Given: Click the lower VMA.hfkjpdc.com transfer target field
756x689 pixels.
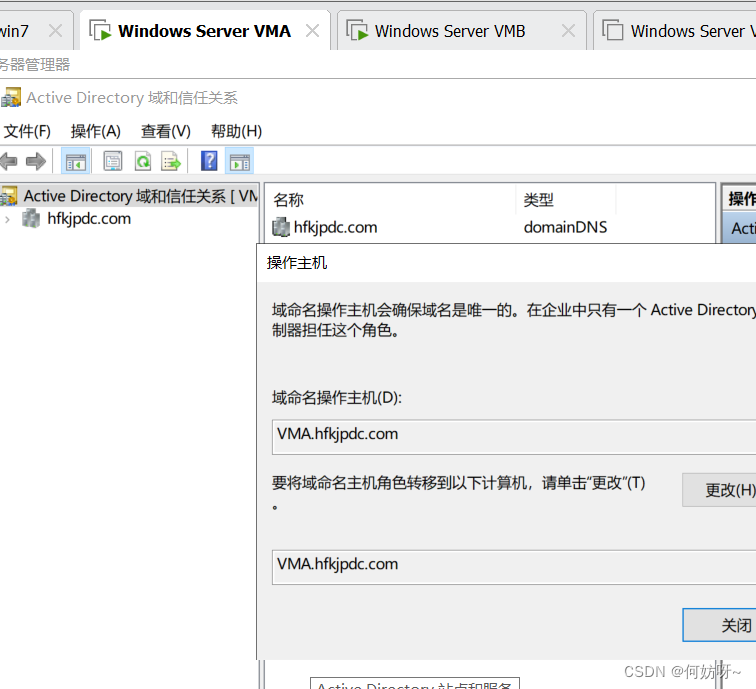Looking at the screenshot, I should click(514, 567).
